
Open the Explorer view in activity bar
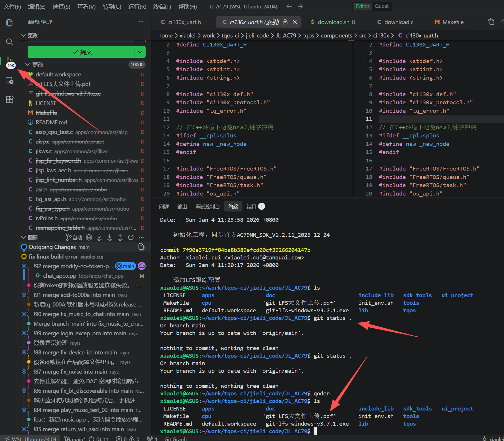pyautogui.click(x=9, y=23)
